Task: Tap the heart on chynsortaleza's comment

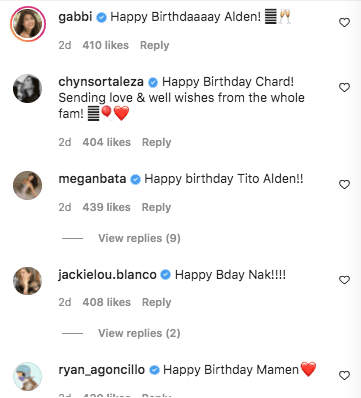Action: coord(344,87)
